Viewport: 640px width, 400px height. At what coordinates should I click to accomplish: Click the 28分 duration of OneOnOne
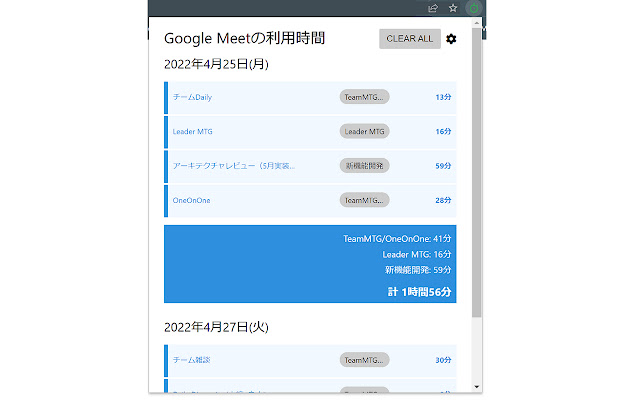coord(443,200)
